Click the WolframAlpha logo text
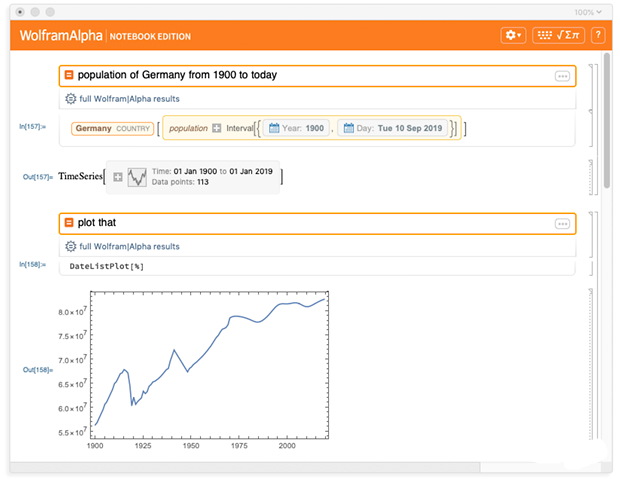The width and height of the screenshot is (620, 479). coord(61,36)
